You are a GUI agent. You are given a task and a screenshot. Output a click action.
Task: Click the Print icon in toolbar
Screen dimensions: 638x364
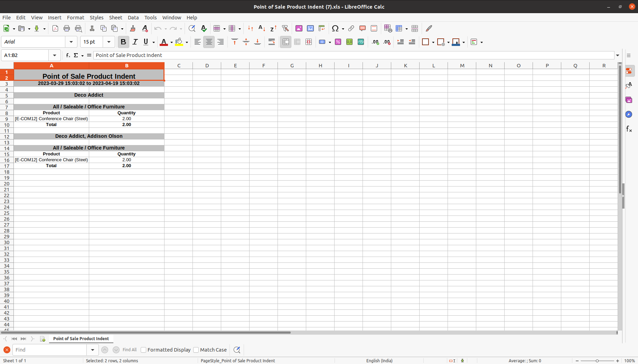tap(67, 29)
